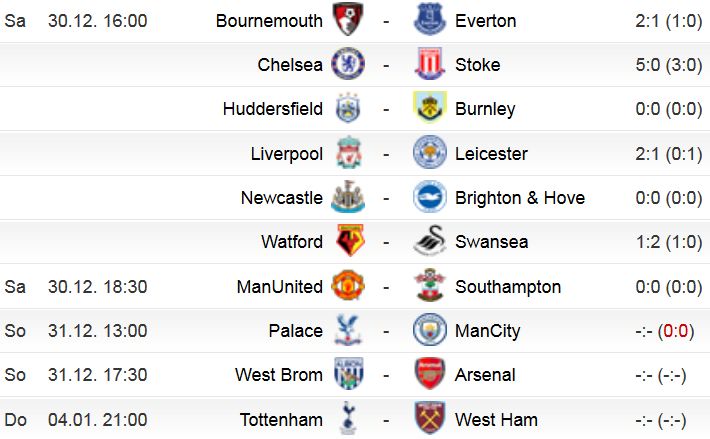
Task: Open the ManUnited team link
Action: coord(280,287)
